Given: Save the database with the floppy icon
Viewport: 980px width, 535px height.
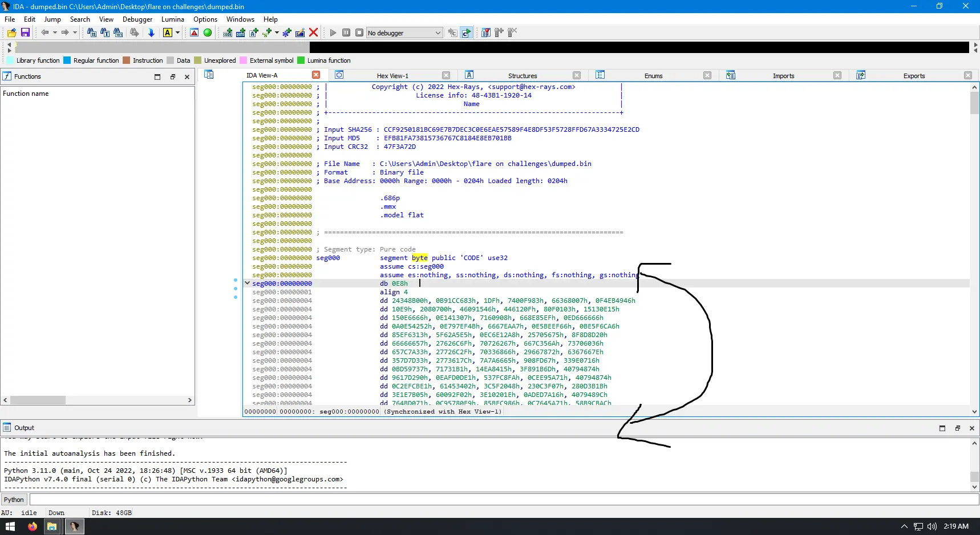Looking at the screenshot, I should tap(25, 33).
